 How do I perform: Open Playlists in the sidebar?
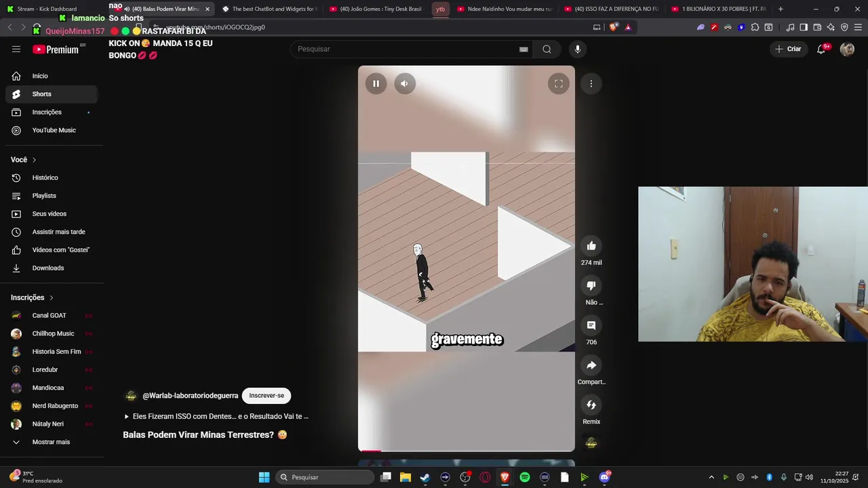(52, 196)
